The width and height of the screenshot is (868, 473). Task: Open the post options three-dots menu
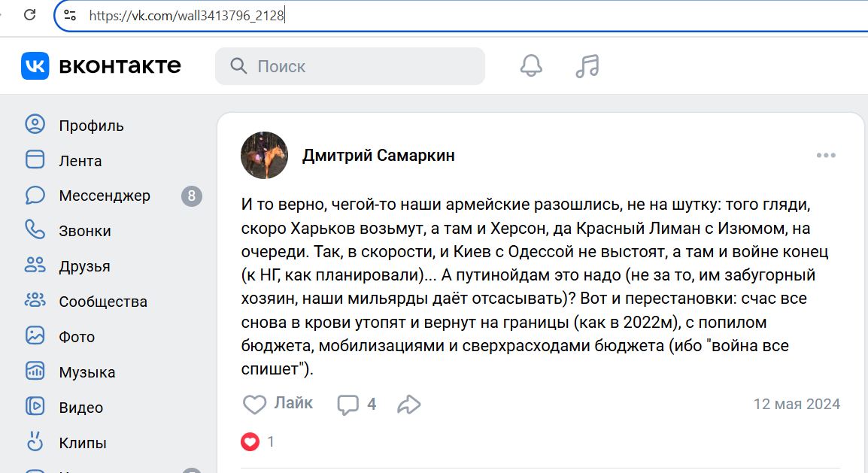826,156
